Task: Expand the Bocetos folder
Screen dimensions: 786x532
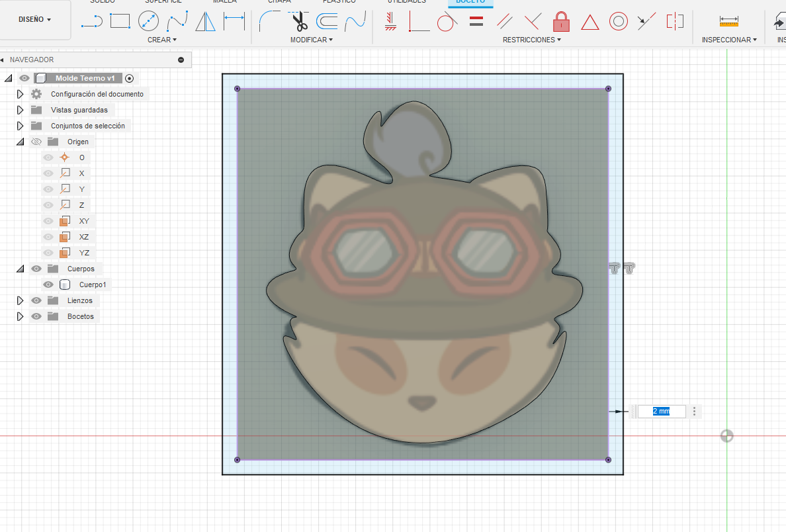Action: coord(20,316)
